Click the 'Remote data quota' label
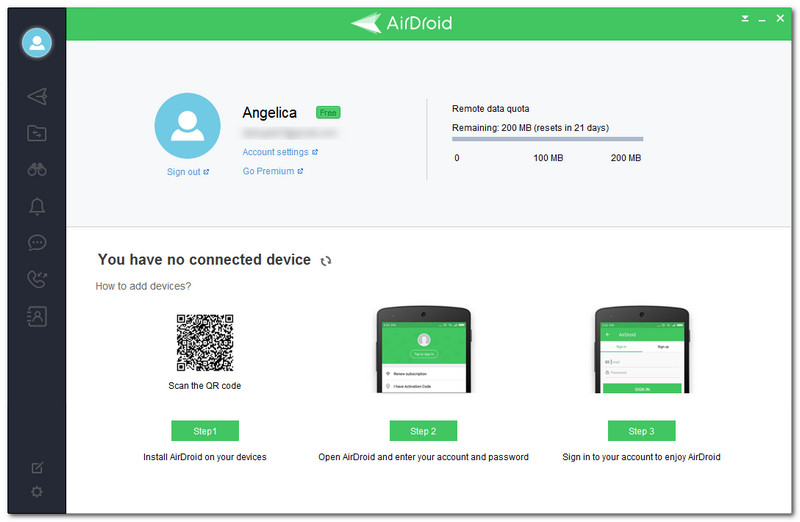The height and width of the screenshot is (522, 800). (491, 109)
